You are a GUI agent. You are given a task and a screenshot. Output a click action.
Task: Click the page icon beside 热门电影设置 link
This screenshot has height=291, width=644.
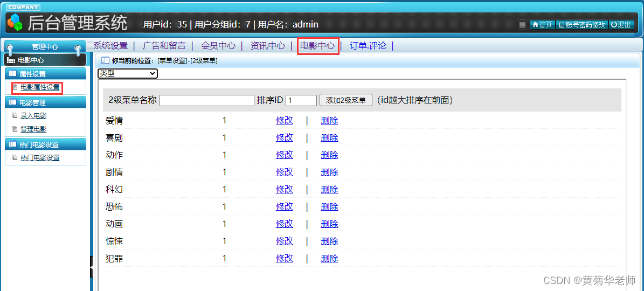coord(15,157)
